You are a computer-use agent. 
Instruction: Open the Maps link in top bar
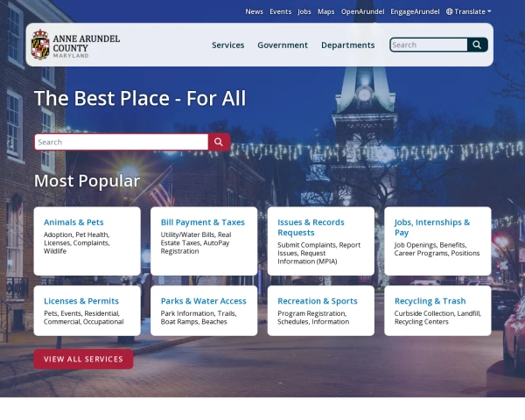click(x=325, y=12)
